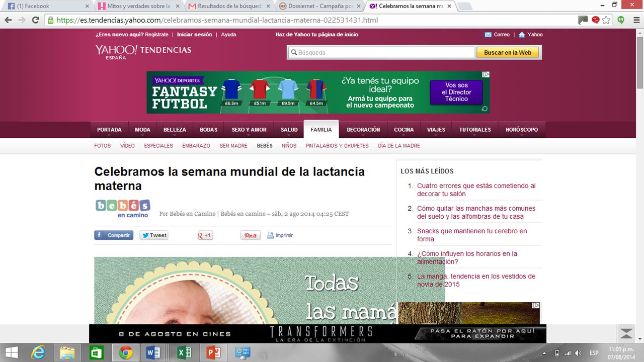This screenshot has width=644, height=362.
Task: Click Haz de Yahoo tu página de inicio
Action: point(317,35)
